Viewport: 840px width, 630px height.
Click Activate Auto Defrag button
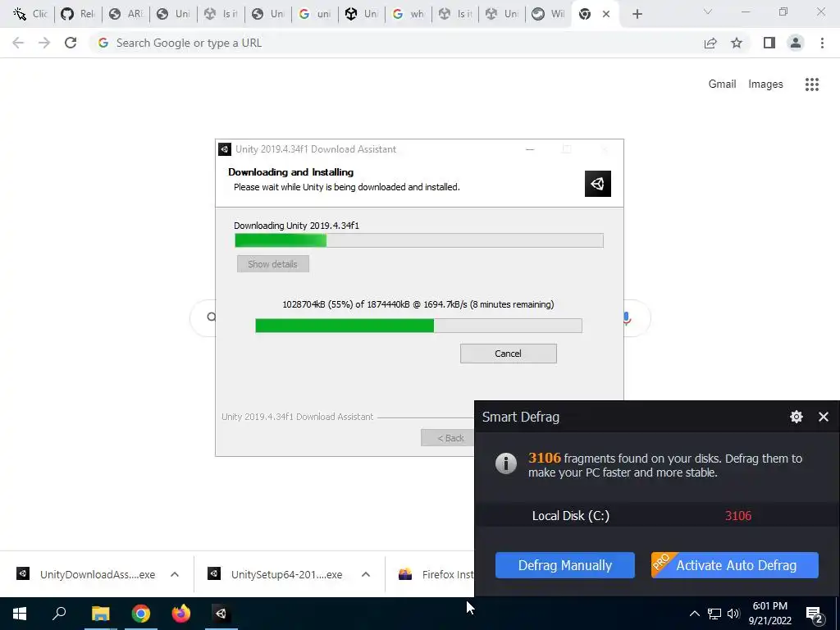click(x=734, y=565)
